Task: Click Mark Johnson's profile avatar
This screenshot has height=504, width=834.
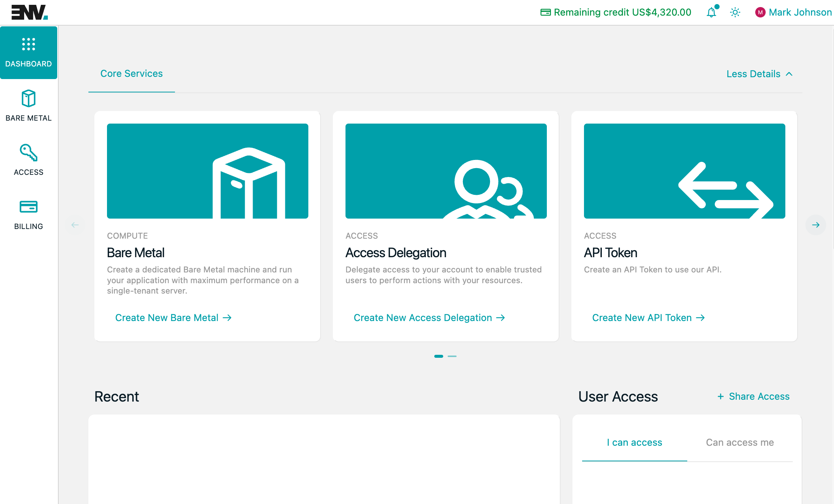Action: [760, 13]
